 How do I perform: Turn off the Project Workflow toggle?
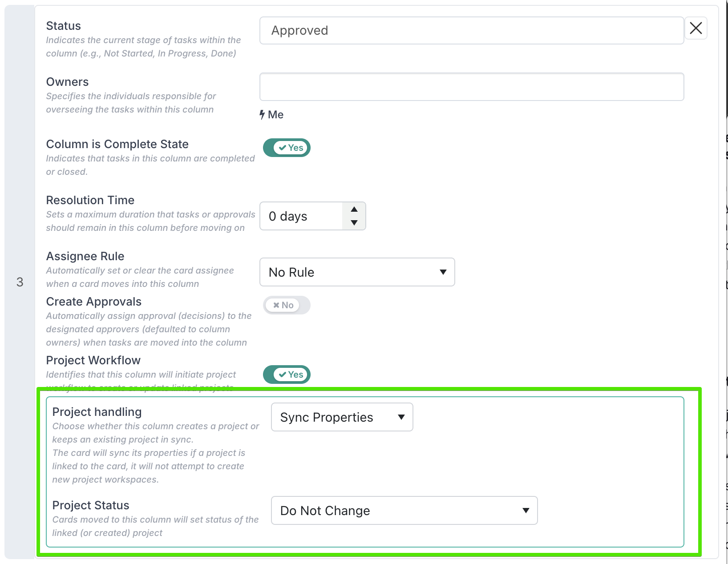287,375
